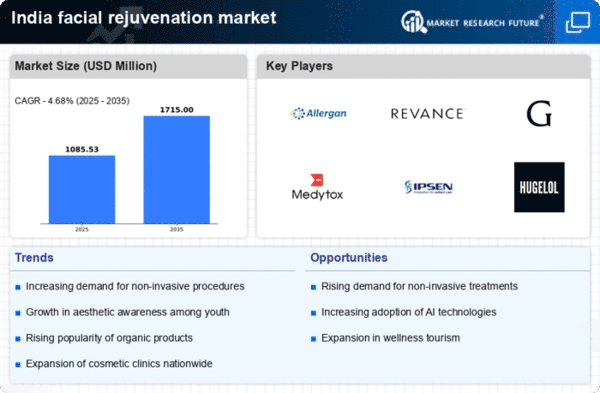Click the Key Players heading
This screenshot has width=600, height=393.
[x=299, y=66]
